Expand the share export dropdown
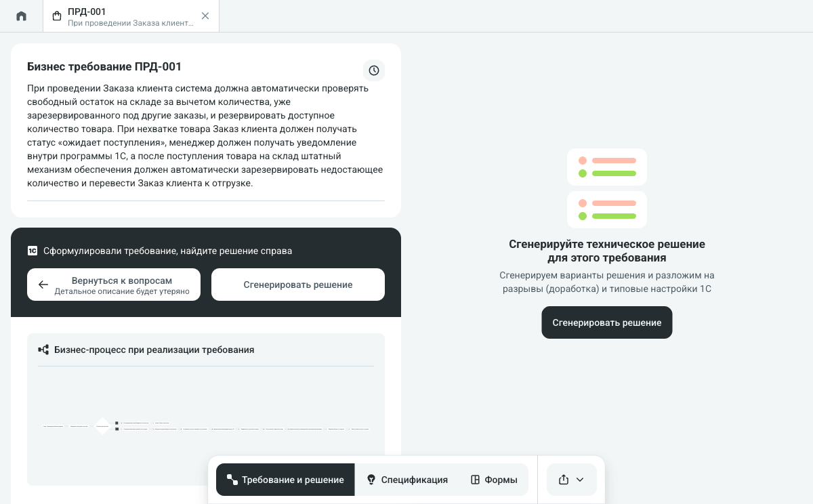Viewport: 813px width, 504px height. click(572, 480)
